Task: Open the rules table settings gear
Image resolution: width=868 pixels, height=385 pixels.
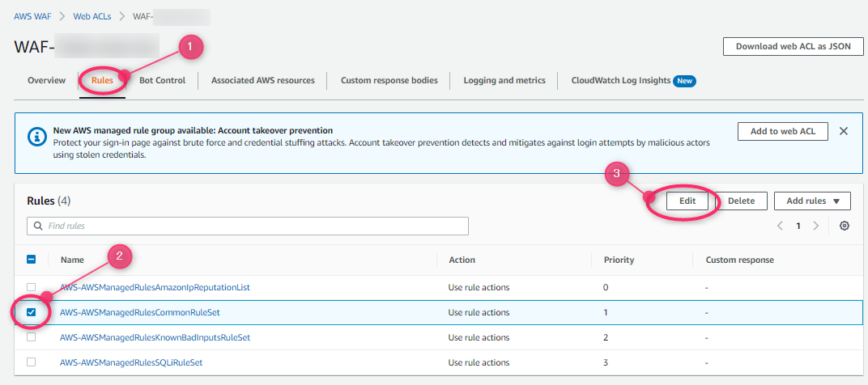Action: click(845, 226)
